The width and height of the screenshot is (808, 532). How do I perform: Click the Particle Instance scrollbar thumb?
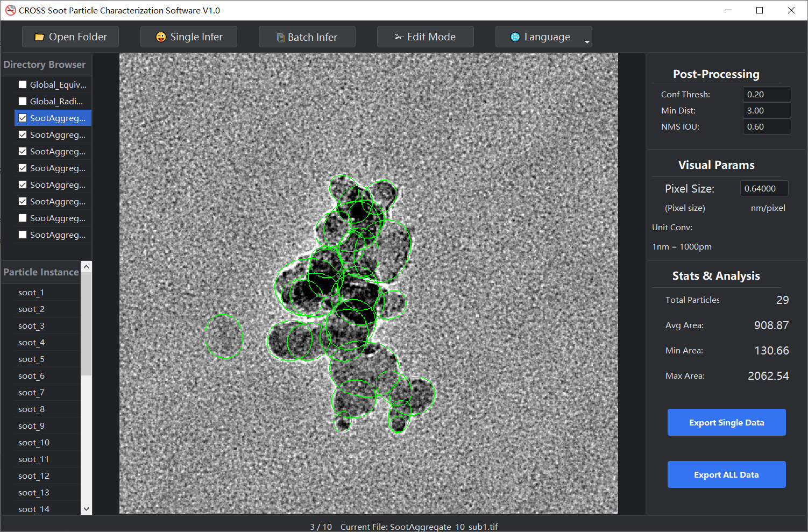(x=86, y=324)
